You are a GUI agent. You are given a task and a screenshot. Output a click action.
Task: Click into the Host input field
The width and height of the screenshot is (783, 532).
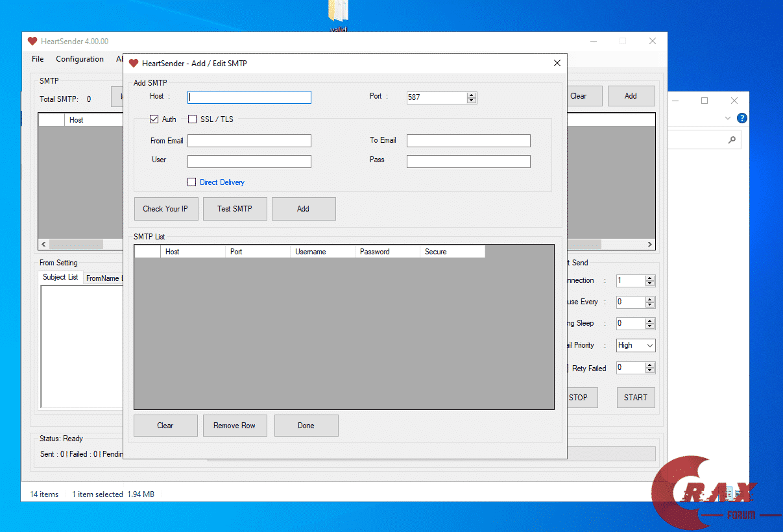(x=249, y=97)
